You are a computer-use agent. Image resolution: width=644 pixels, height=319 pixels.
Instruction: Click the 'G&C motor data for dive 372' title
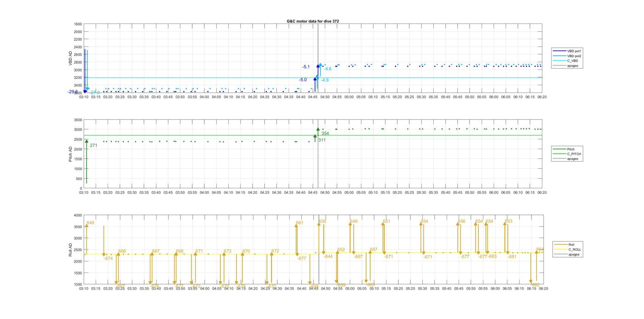313,21
